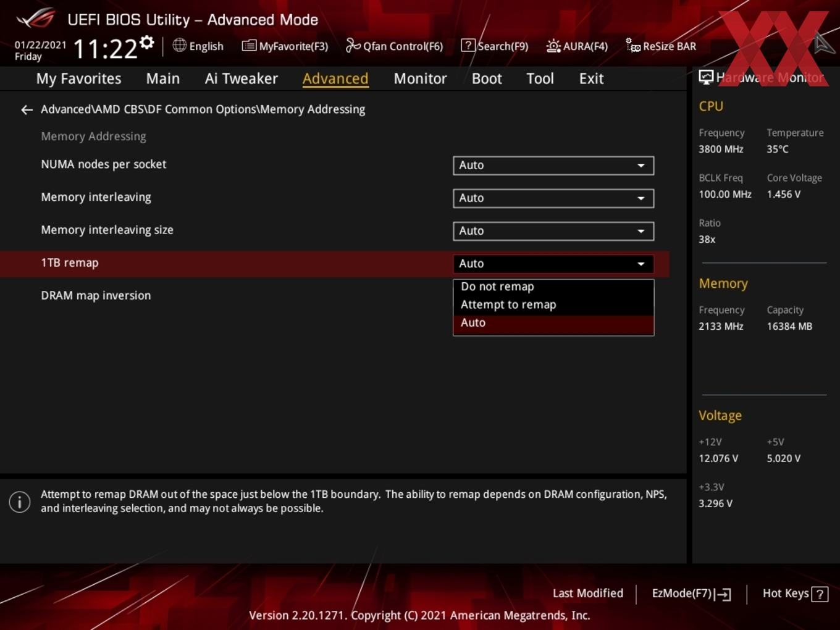Expand Memory interleaving dropdown
The image size is (840, 630).
[553, 198]
